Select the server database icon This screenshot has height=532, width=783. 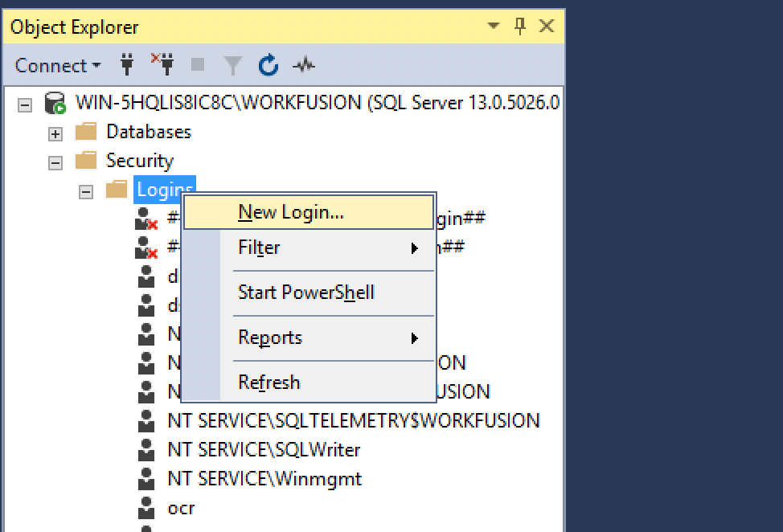(55, 103)
